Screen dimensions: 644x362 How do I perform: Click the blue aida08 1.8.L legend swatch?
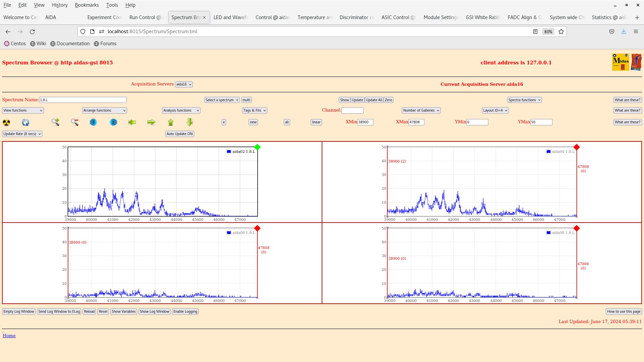548,233
